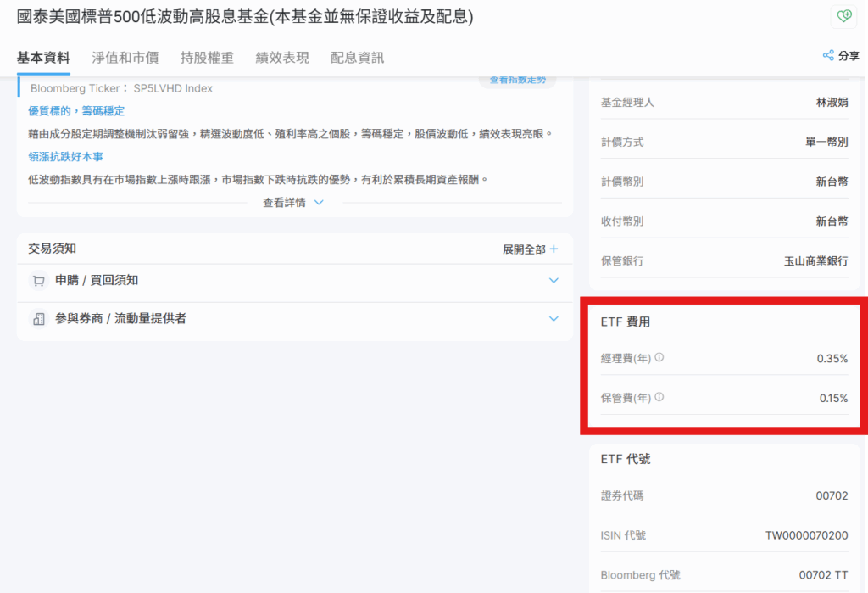Click the info icon next to 保管費(年)
Image resolution: width=868 pixels, height=593 pixels.
[659, 397]
